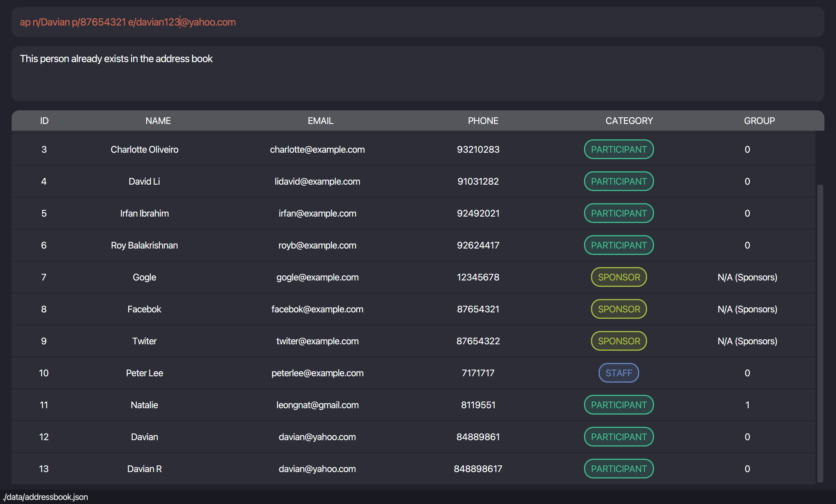
Task: Click email gogle@example.com
Action: pos(317,277)
